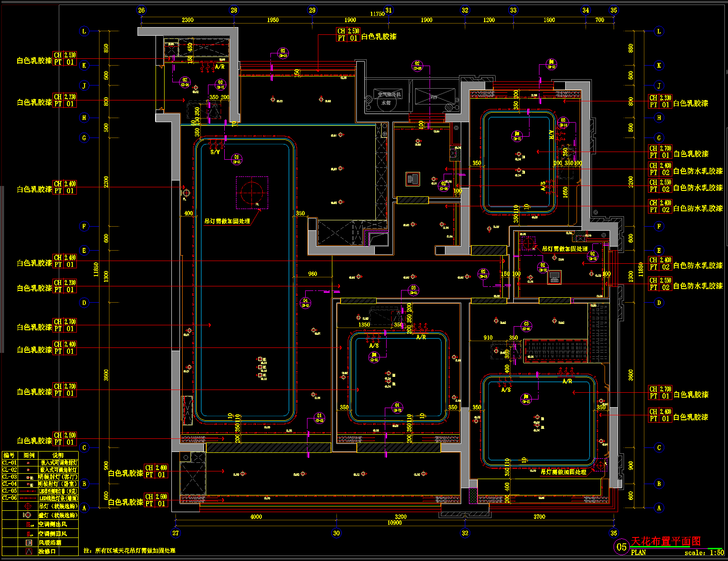Select grid axis bubble 31
Image resolution: width=728 pixels, height=561 pixels.
pos(388,10)
